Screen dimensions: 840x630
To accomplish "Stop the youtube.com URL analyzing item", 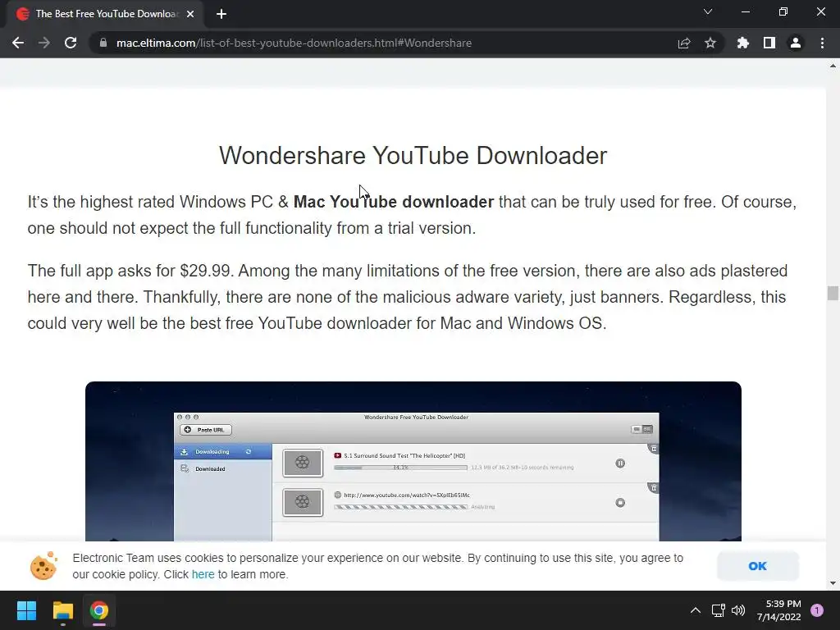I will point(620,503).
